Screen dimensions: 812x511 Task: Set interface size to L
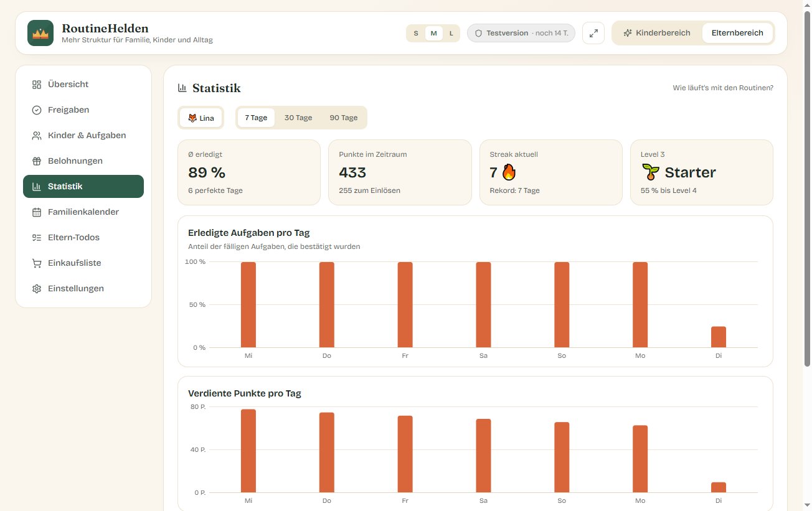451,33
